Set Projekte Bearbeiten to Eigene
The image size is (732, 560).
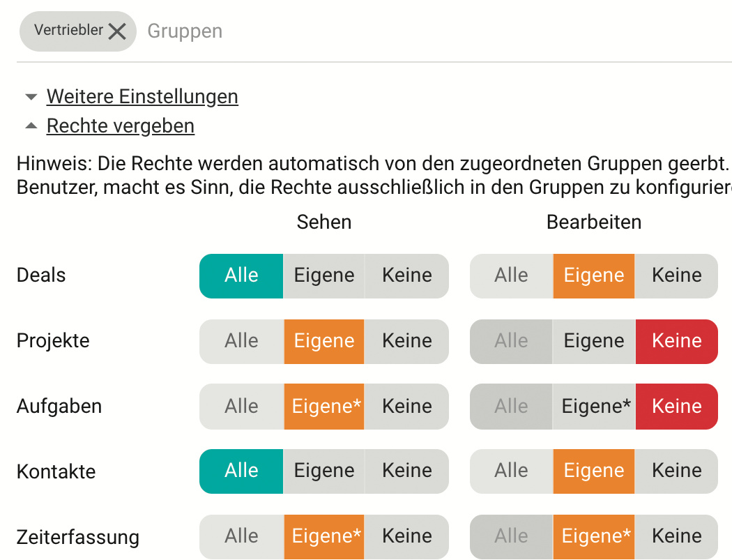click(594, 341)
